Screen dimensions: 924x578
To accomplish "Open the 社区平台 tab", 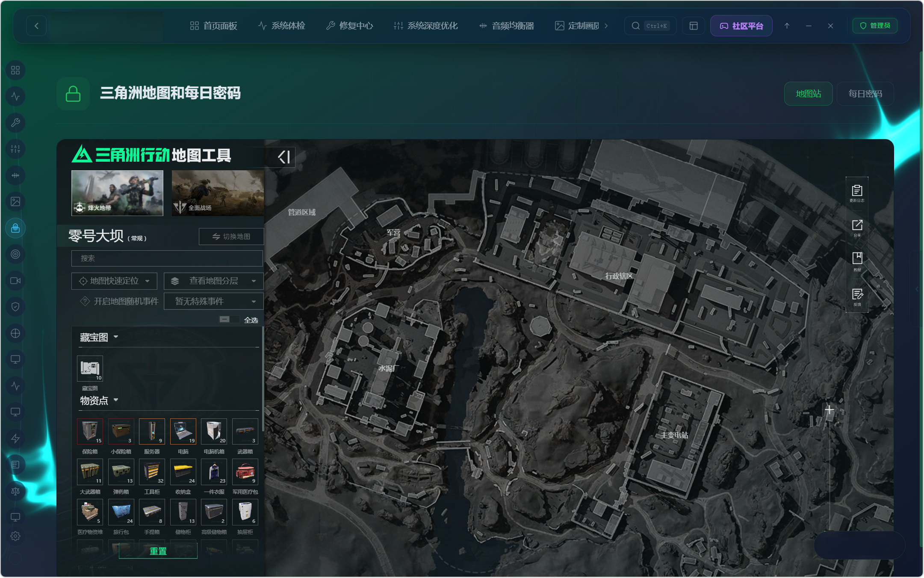I will pyautogui.click(x=741, y=26).
